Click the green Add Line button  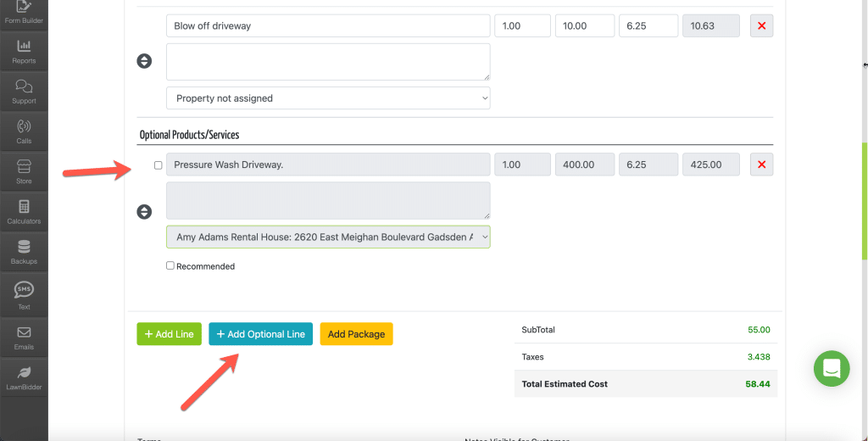170,334
